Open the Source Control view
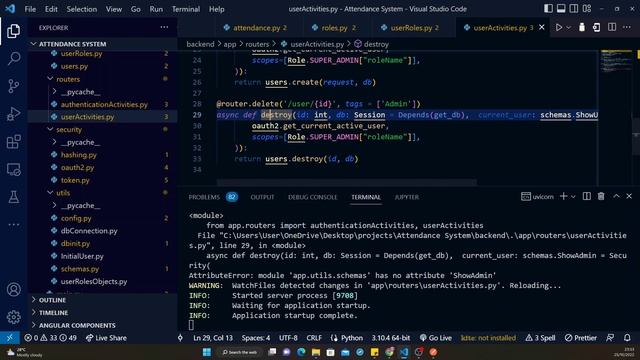The image size is (640, 360). coord(13,86)
